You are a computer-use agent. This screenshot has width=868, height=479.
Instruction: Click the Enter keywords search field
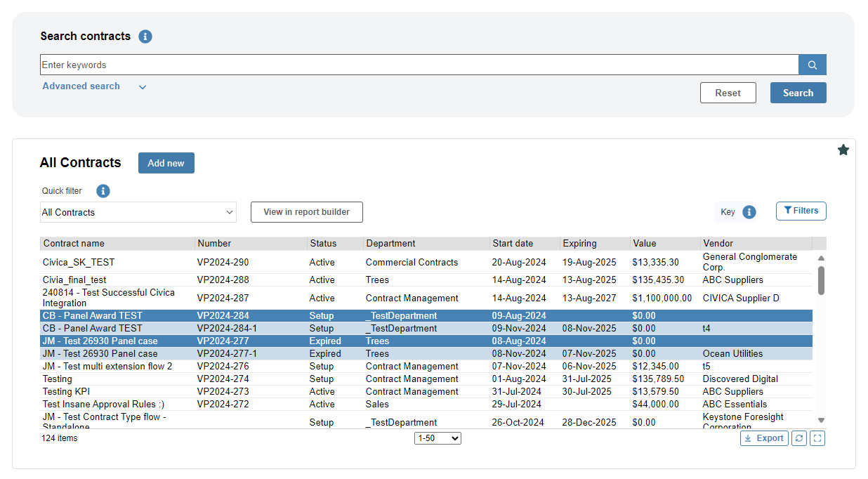click(419, 65)
